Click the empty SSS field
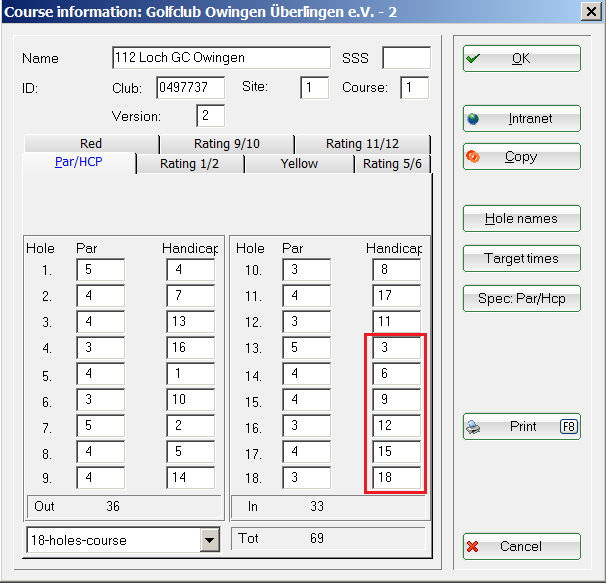Viewport: 606px width, 583px height. [406, 58]
